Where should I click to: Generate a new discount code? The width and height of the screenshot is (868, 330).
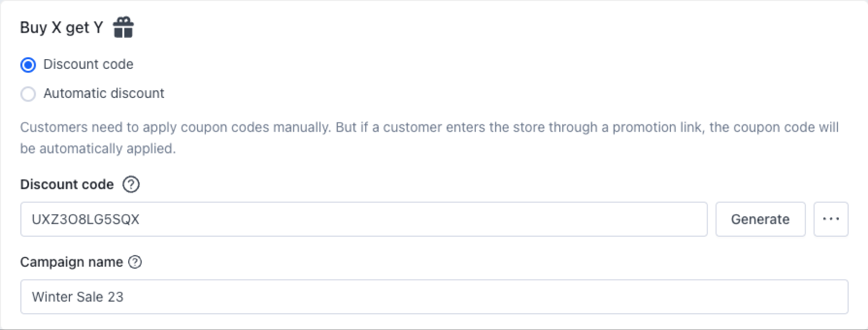coord(760,219)
